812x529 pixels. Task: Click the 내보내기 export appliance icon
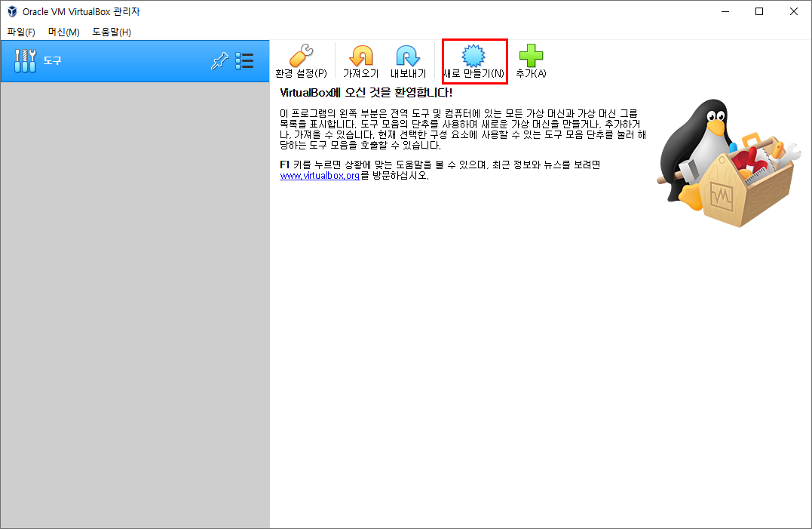408,61
